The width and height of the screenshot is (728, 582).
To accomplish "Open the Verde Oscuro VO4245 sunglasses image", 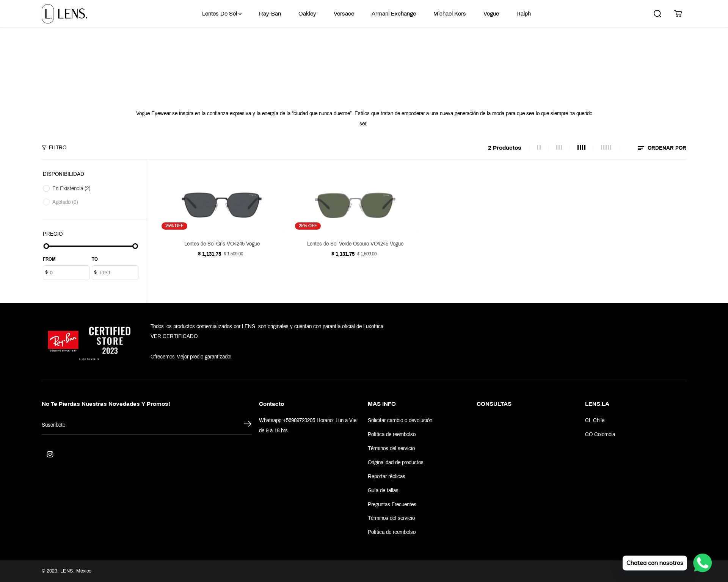I will point(355,205).
